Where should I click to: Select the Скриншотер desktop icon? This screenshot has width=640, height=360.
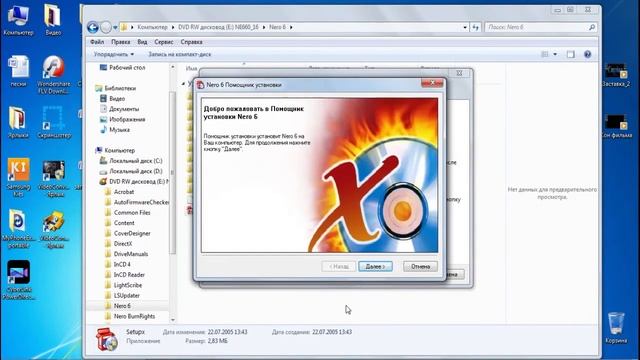[53, 122]
